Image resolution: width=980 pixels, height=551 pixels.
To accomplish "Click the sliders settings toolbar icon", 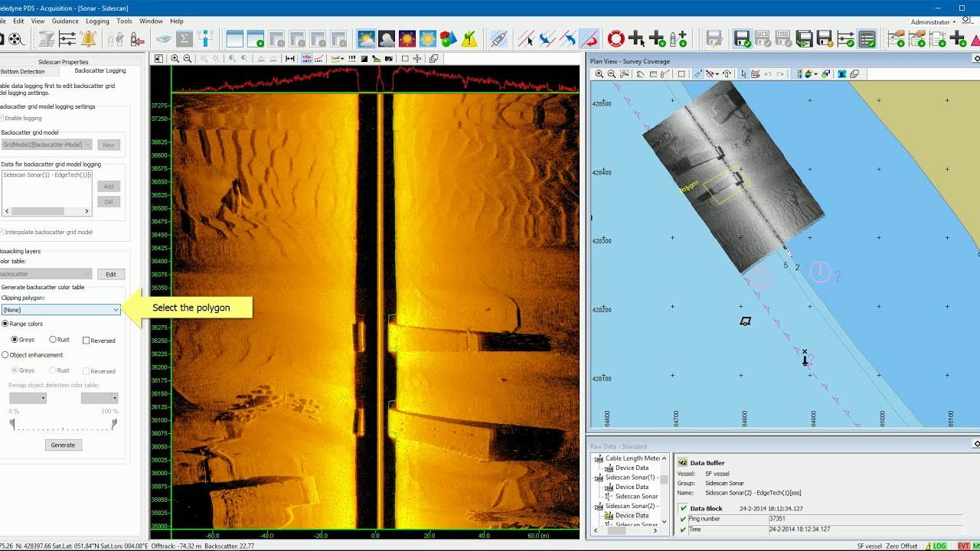I will 67,38.
